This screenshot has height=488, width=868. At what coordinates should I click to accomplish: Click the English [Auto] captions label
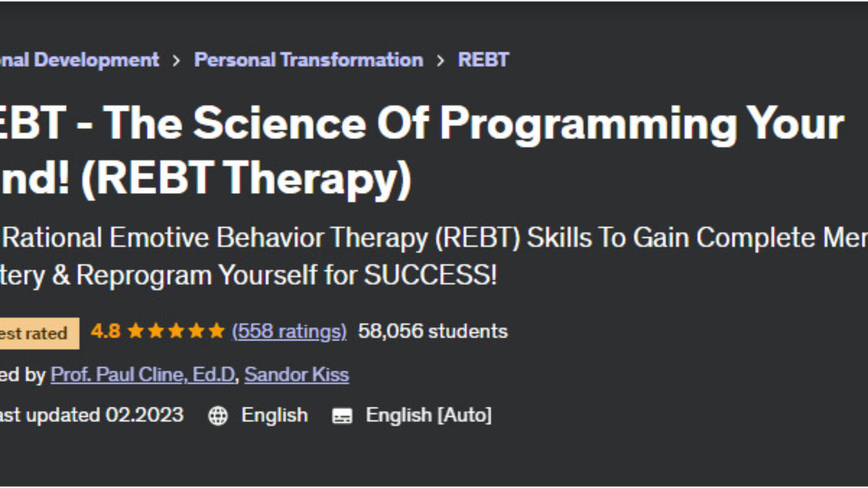(428, 415)
